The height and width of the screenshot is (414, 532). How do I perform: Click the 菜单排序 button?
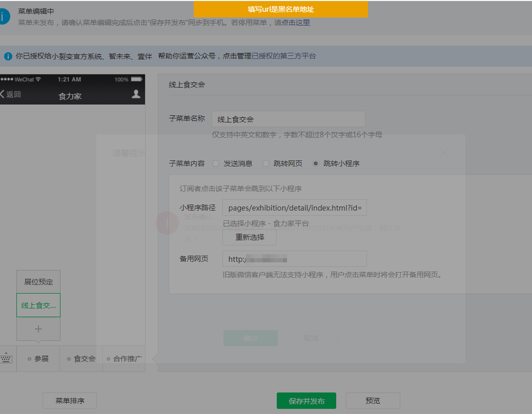[70, 401]
